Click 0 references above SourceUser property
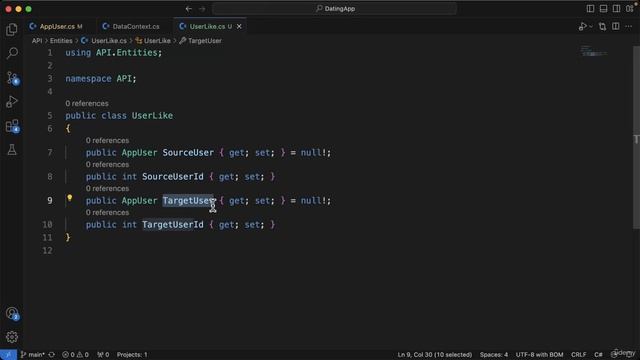This screenshot has width=640, height=360. click(x=107, y=140)
